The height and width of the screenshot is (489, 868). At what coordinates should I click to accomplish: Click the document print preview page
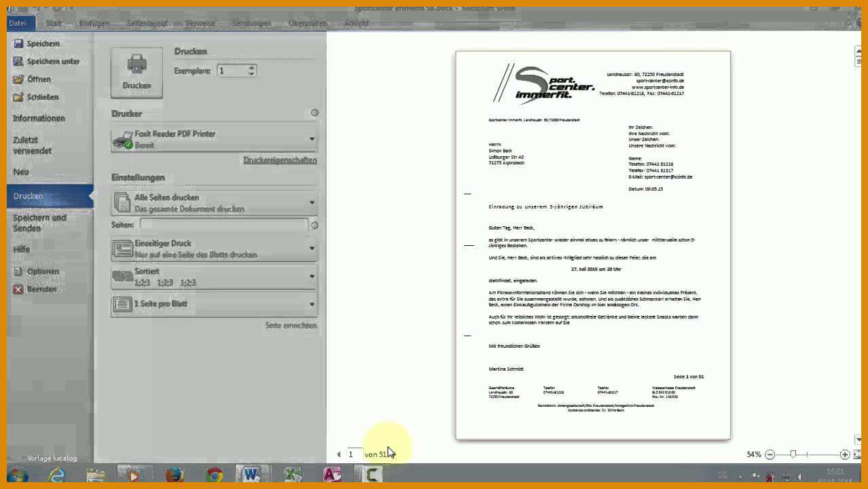click(593, 245)
